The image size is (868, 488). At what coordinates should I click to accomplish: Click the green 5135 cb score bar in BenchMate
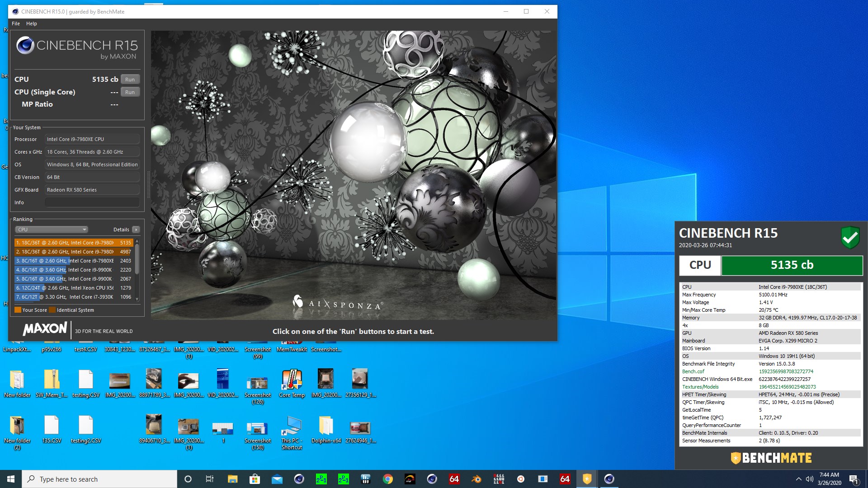[x=792, y=265]
